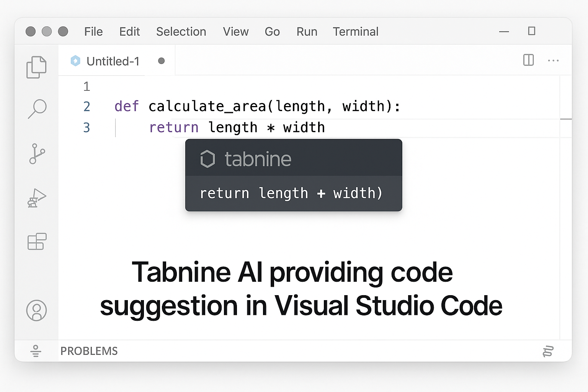Select the Untitled-1 editor tab
Viewport: 588px width, 392px height.
(x=113, y=61)
